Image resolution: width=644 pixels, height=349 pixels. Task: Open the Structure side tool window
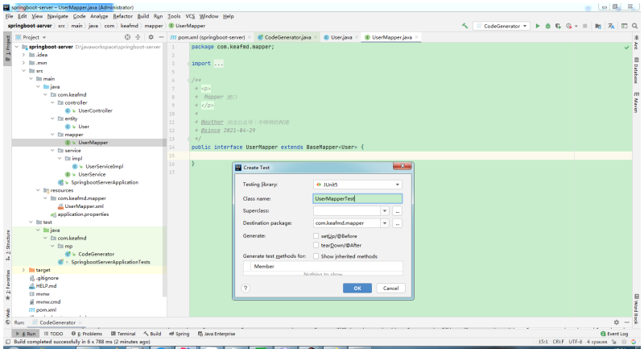click(8, 245)
